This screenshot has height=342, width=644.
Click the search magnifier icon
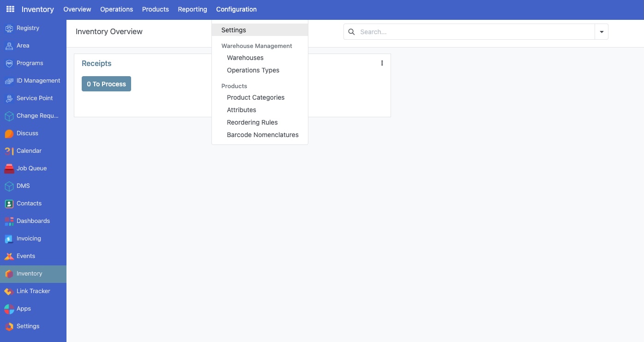point(351,32)
